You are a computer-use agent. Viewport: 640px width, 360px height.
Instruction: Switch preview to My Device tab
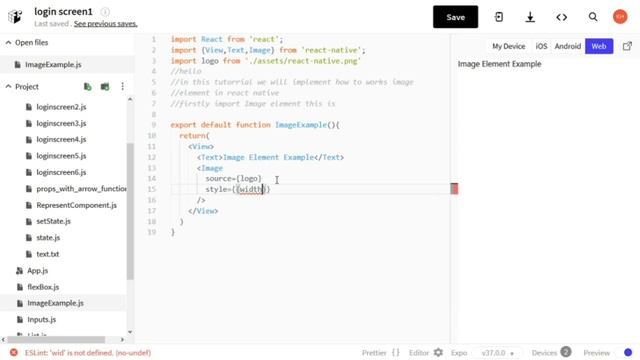tap(509, 46)
